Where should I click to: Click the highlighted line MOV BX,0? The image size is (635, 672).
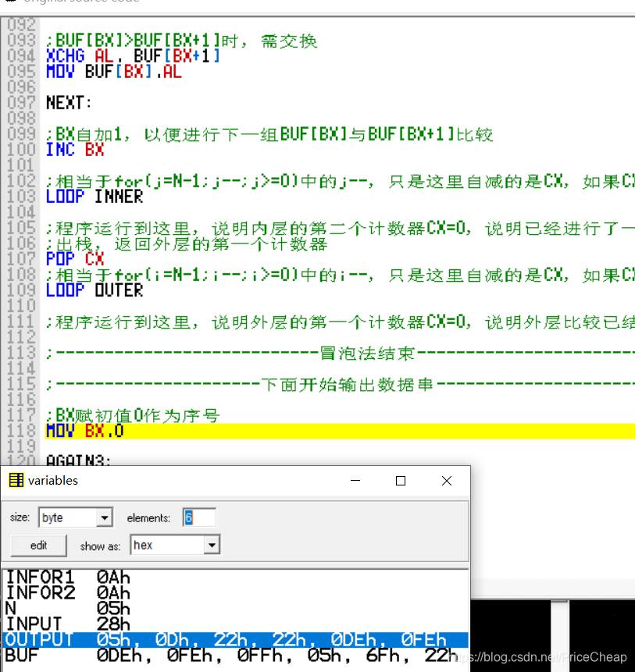[x=340, y=431]
